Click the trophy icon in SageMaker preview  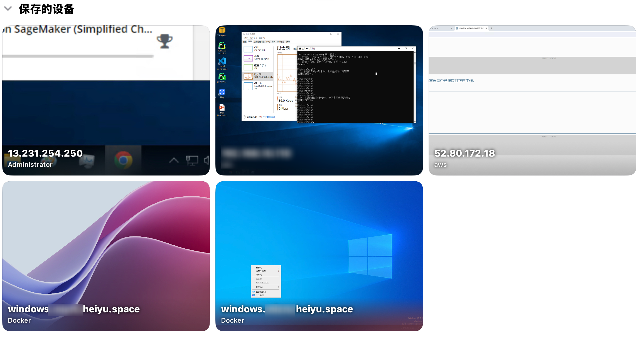pyautogui.click(x=164, y=41)
